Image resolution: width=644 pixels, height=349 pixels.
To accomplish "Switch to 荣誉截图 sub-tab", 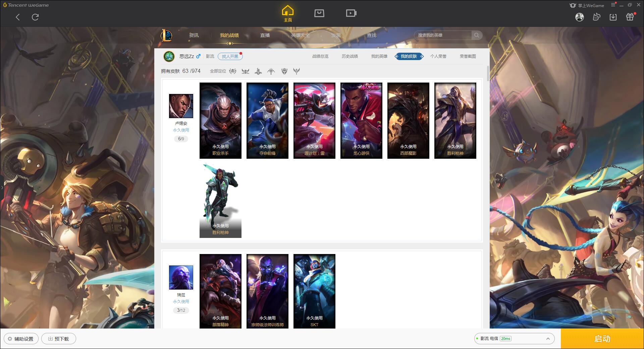I will pos(468,56).
